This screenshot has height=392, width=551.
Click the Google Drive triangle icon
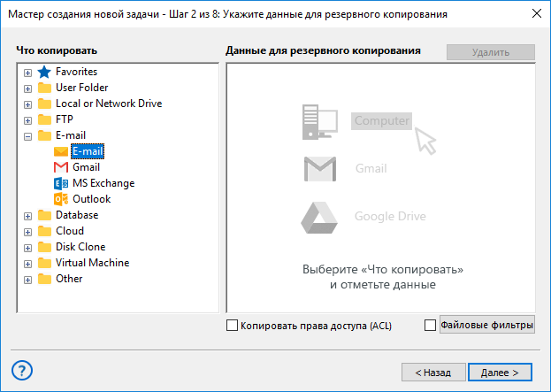(x=319, y=216)
